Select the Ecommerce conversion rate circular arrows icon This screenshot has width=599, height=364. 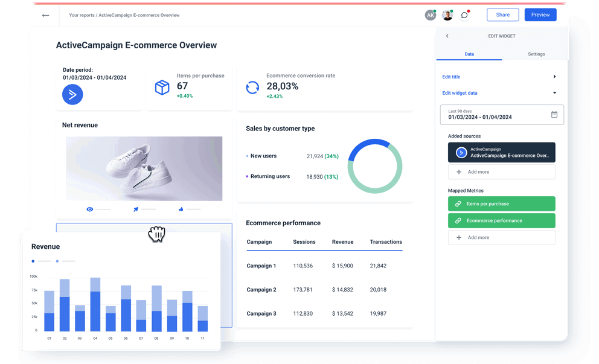pos(252,87)
